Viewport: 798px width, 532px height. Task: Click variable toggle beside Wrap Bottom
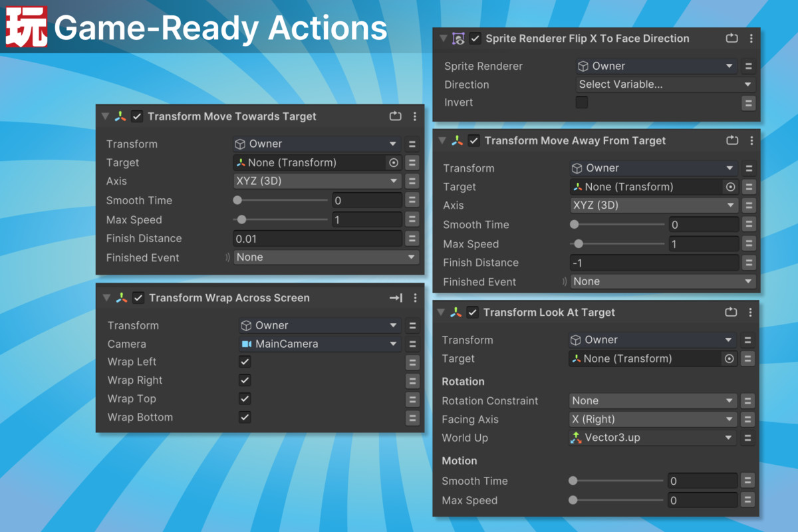pyautogui.click(x=413, y=418)
